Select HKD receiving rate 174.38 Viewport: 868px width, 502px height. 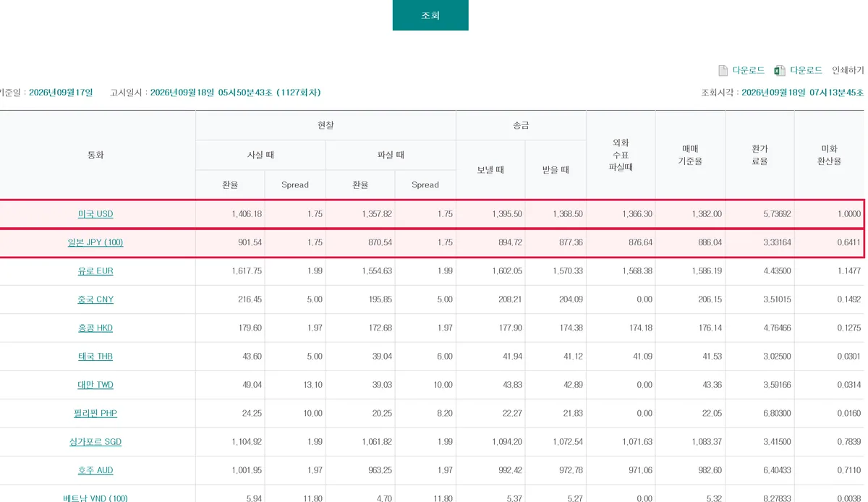click(571, 328)
